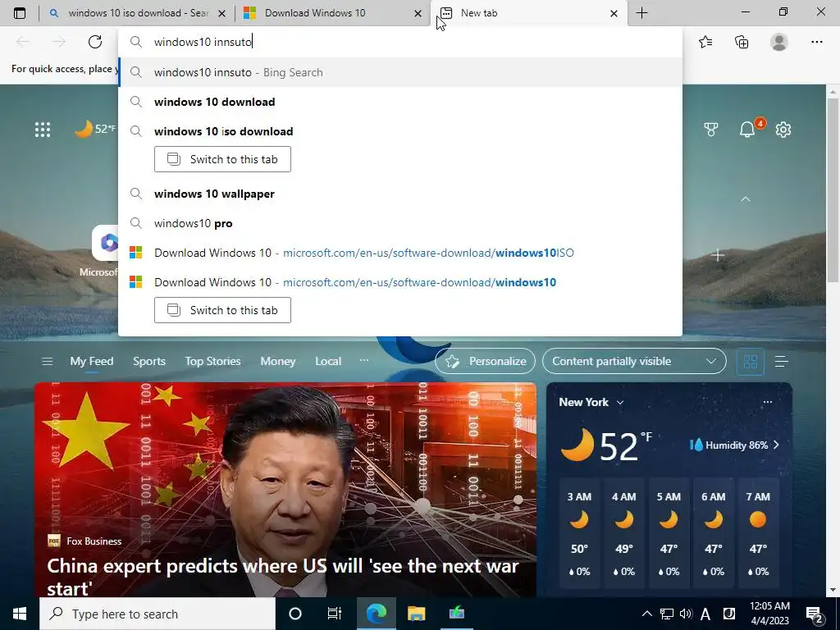Open Favorites star icon in toolbar
This screenshot has width=840, height=630.
pyautogui.click(x=705, y=42)
